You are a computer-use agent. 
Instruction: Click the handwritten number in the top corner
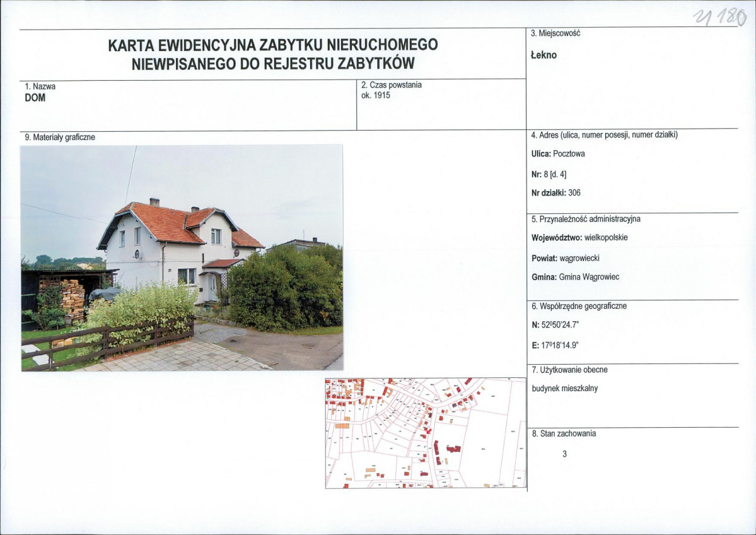(x=720, y=18)
